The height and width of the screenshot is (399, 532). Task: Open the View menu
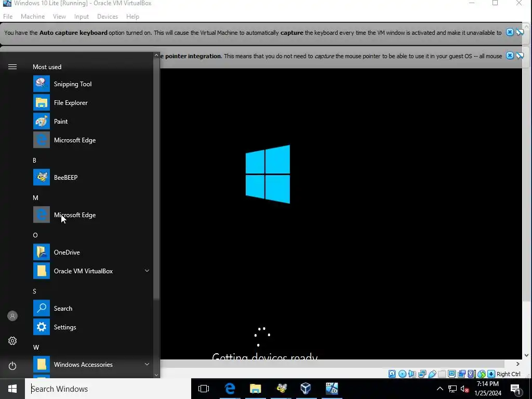click(59, 16)
